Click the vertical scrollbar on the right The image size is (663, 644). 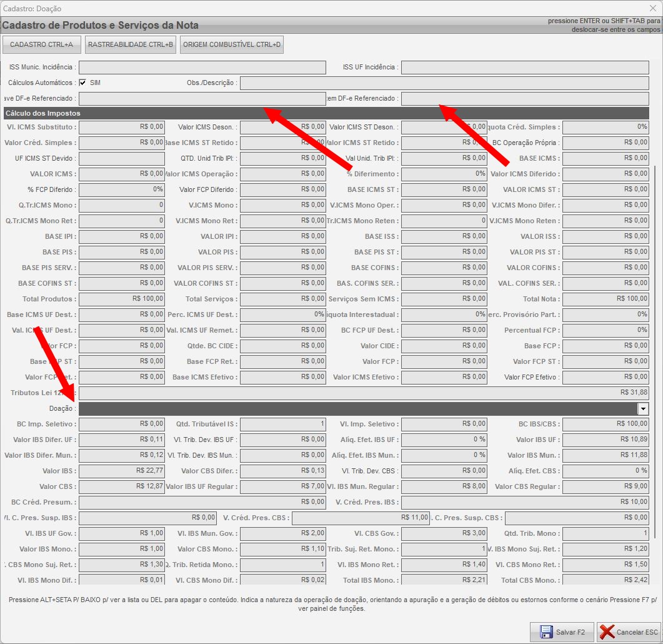(x=655, y=350)
